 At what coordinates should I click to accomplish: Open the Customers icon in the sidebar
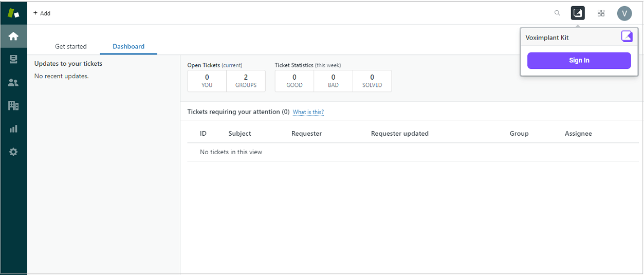(13, 82)
